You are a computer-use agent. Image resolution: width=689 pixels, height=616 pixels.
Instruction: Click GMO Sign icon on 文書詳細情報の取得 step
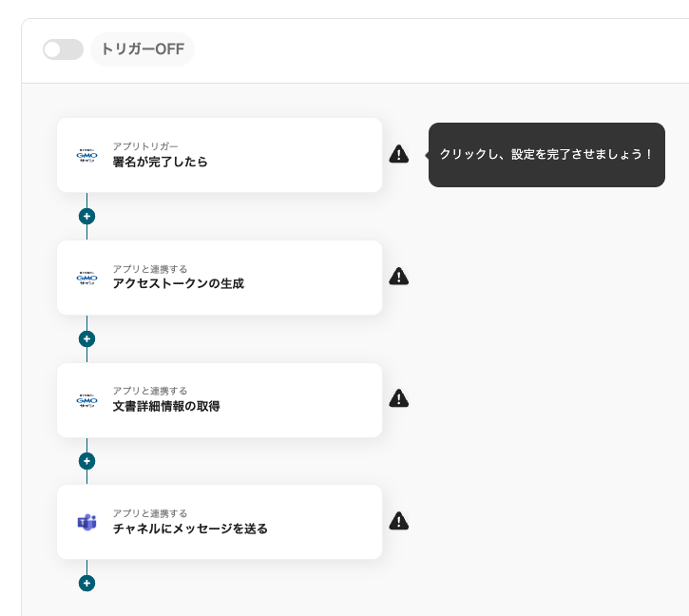87,400
